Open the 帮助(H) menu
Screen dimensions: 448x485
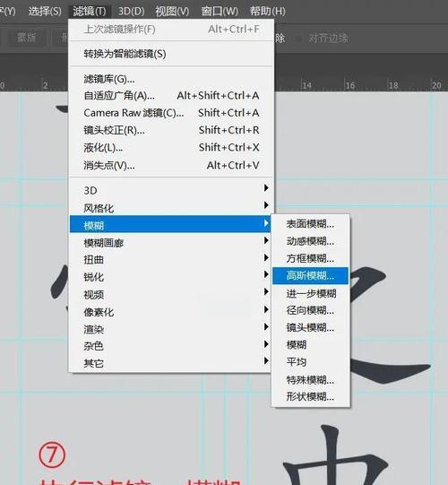point(268,12)
